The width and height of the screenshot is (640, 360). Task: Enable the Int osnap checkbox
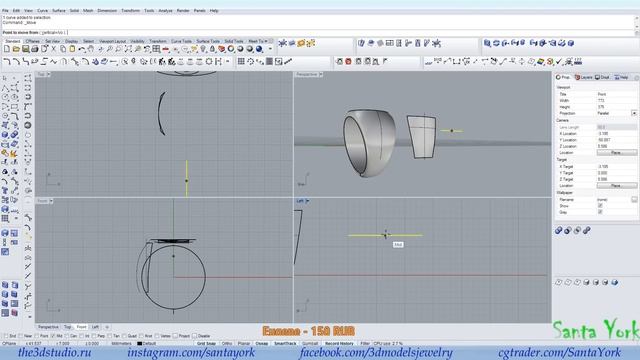82,336
